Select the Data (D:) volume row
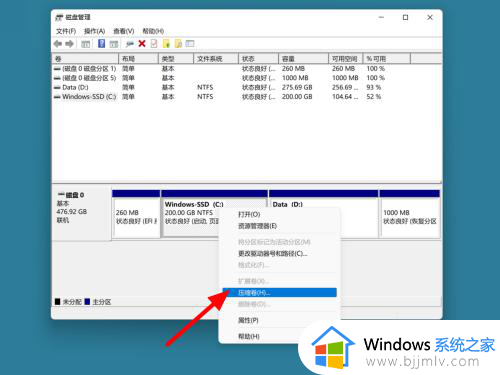500x375 pixels. tap(247, 87)
